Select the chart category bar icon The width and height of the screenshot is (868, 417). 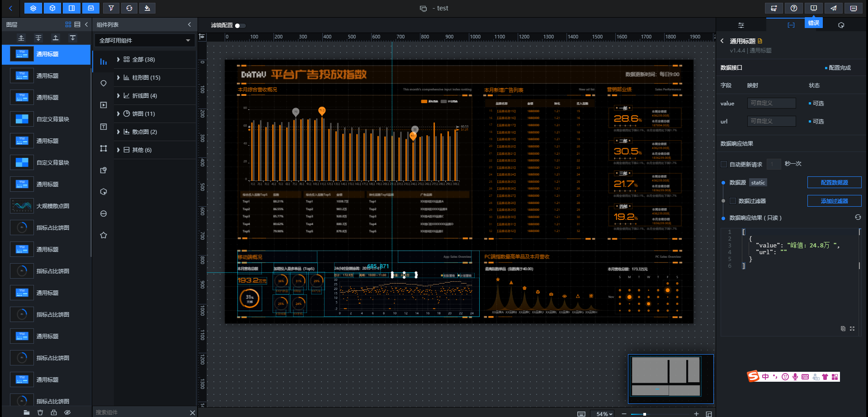(x=104, y=62)
